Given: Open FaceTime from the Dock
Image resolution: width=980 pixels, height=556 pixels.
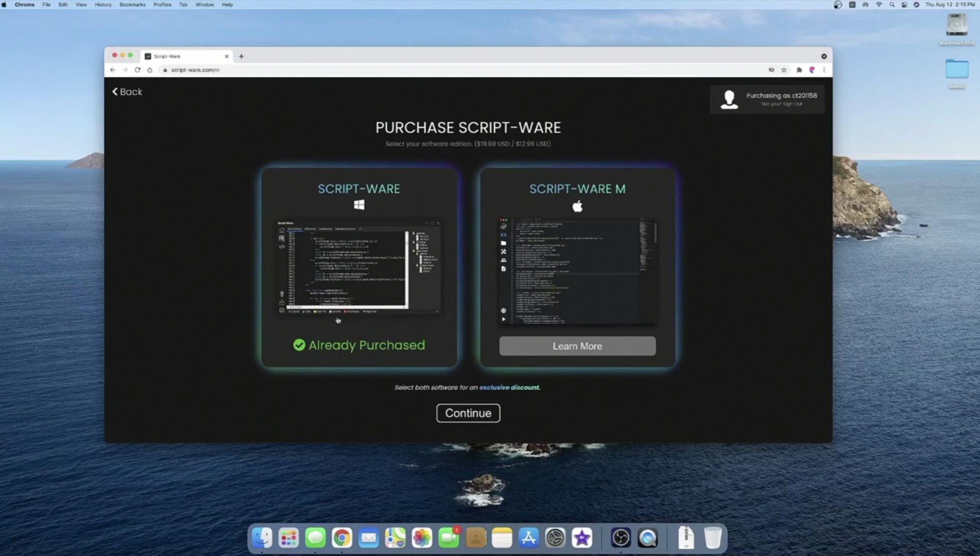Looking at the screenshot, I should (449, 538).
